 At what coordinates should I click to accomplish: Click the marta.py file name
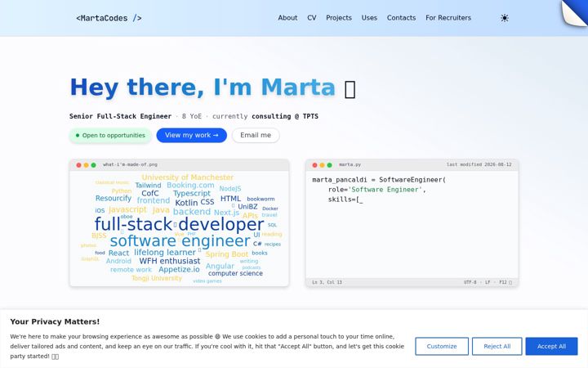[350, 164]
